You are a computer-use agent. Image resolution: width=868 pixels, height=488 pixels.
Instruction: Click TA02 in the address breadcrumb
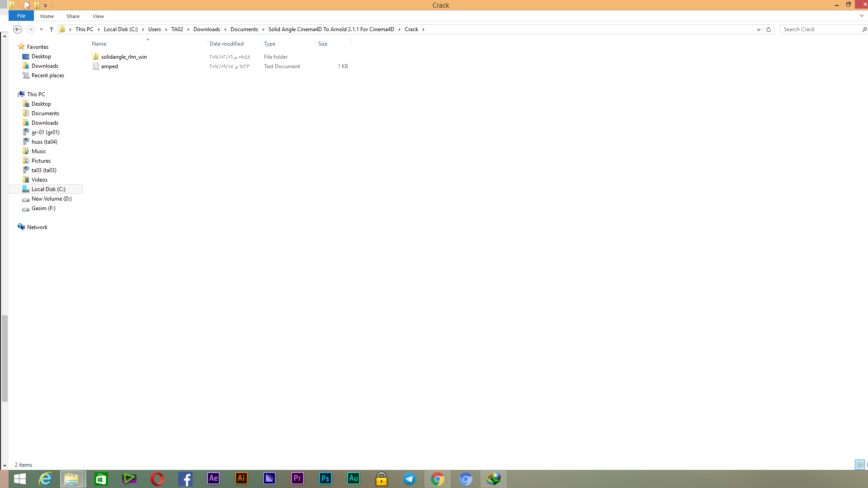click(177, 29)
